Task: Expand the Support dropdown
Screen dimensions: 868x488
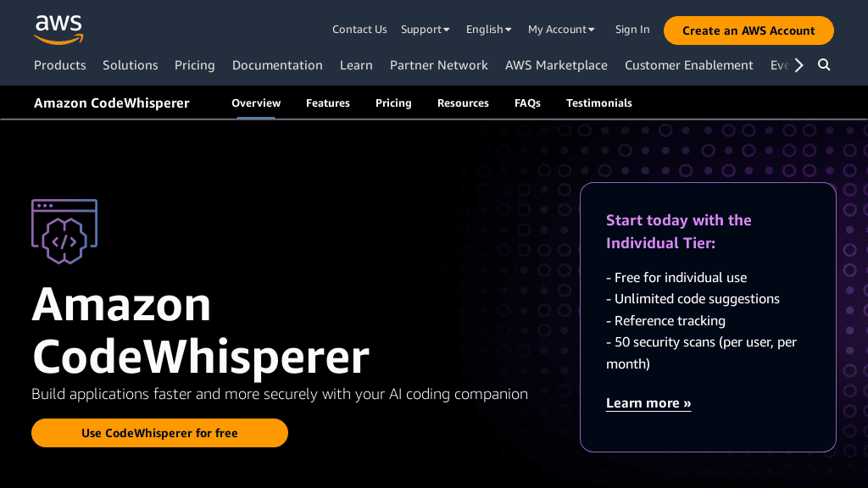Action: [x=425, y=29]
